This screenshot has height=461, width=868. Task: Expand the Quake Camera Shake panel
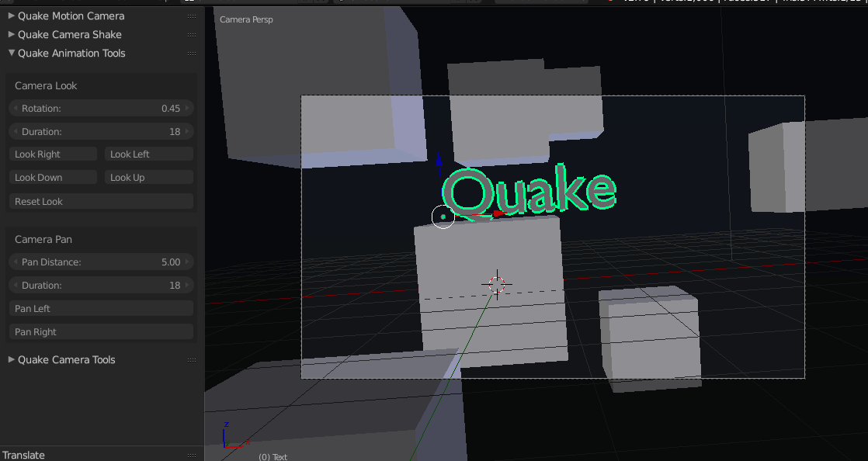tap(68, 34)
